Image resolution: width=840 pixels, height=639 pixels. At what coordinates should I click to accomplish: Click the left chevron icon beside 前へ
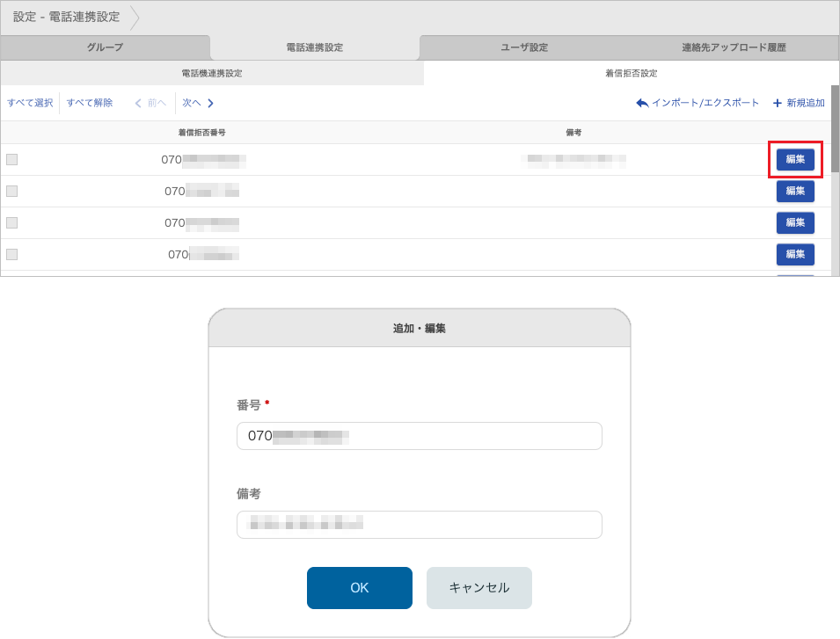click(138, 104)
